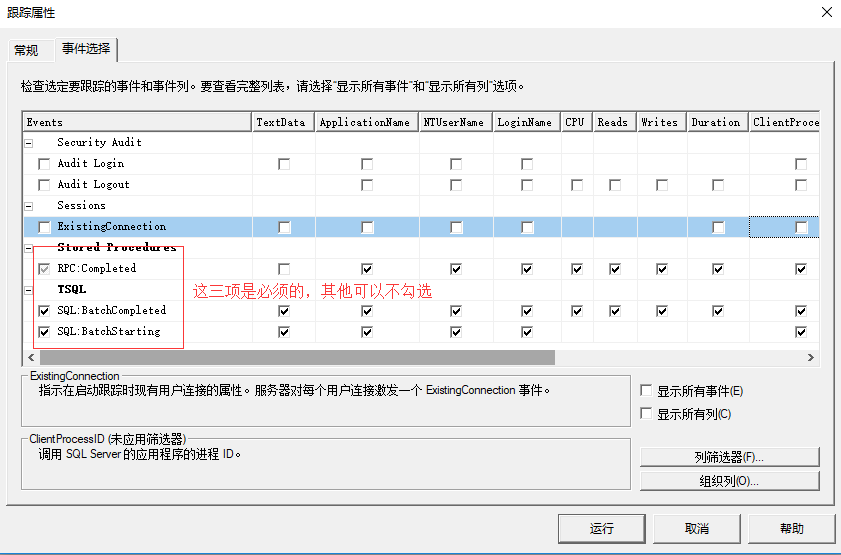Open the 组织列(O)... dialog
The image size is (841, 555).
pyautogui.click(x=729, y=481)
